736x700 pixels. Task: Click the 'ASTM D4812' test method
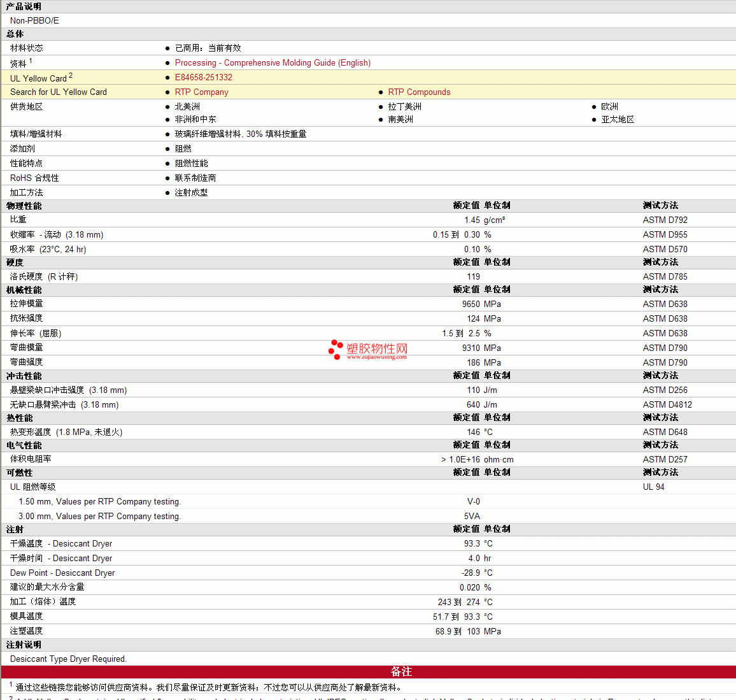[x=667, y=404]
